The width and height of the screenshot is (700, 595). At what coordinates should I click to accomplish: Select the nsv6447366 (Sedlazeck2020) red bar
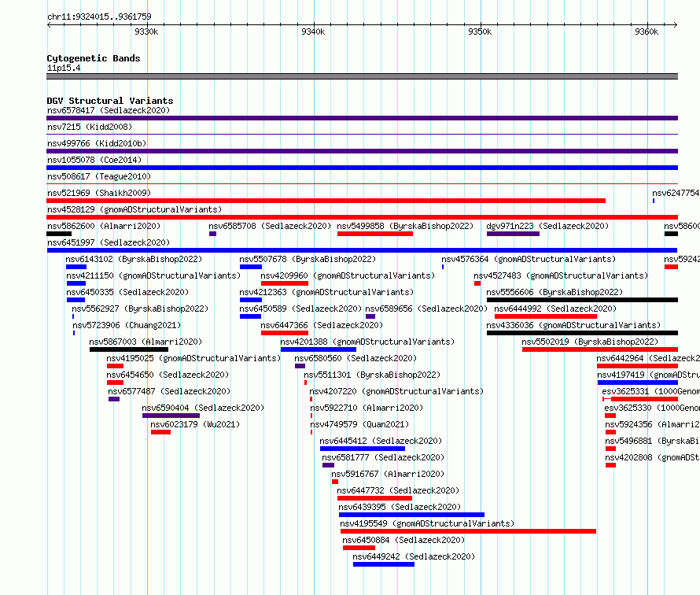(x=285, y=333)
